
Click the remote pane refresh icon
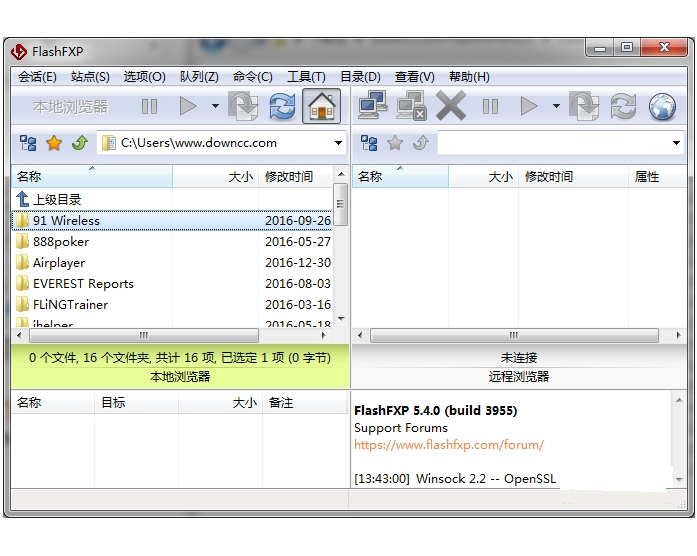pos(623,106)
